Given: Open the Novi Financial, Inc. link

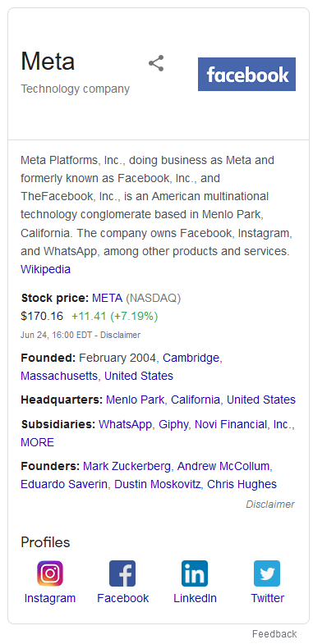Looking at the screenshot, I should (242, 424).
